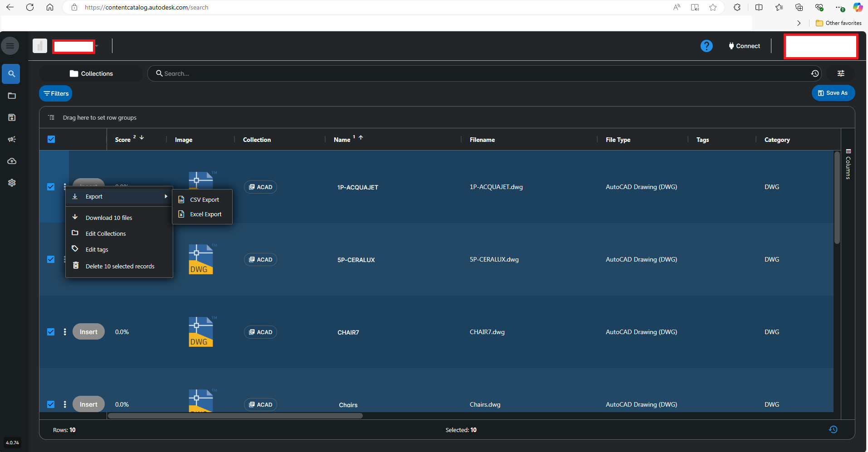868x452 pixels.
Task: Sort by the File Type column header
Action: click(x=618, y=140)
